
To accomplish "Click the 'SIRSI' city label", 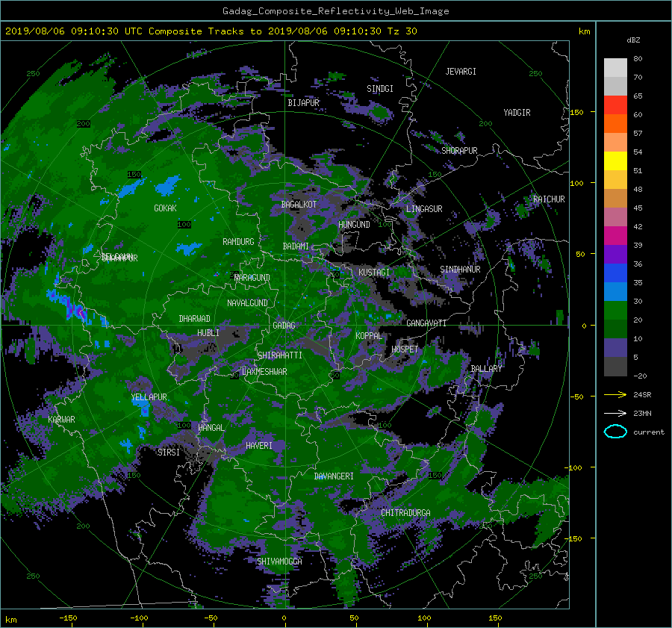I will coord(169,453).
